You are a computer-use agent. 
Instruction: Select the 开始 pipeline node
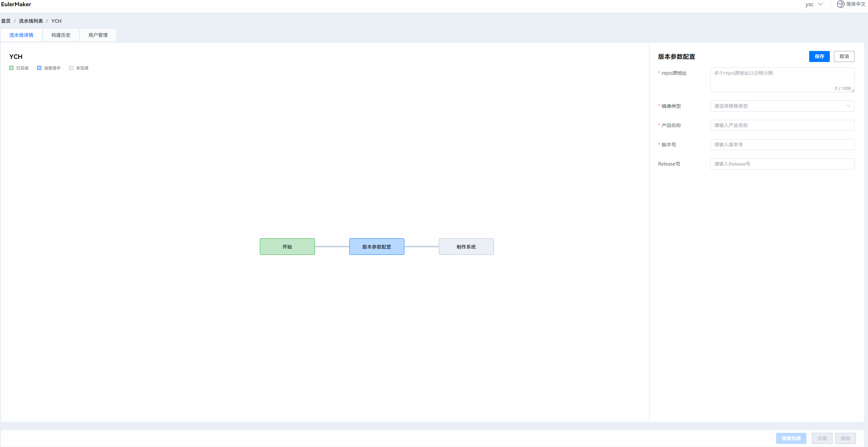tap(287, 247)
